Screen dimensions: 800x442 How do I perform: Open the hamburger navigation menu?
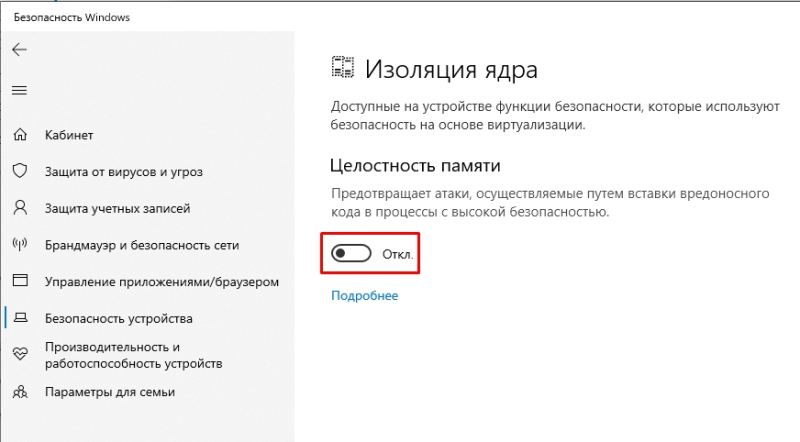point(19,91)
